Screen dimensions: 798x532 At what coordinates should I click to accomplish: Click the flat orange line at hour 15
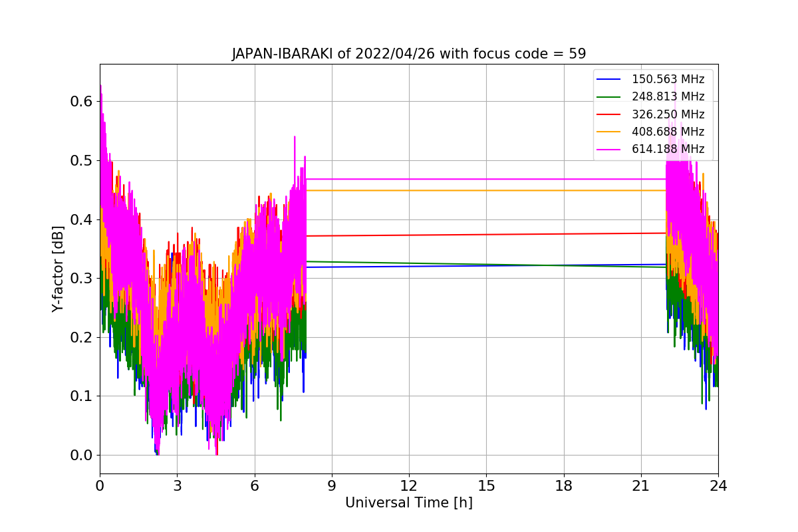pyautogui.click(x=486, y=190)
